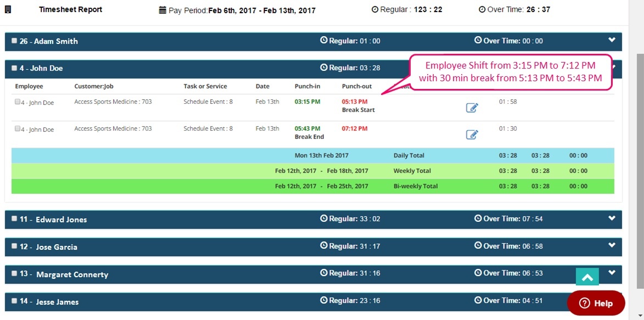Expand the Adam Smith timesheet section
The height and width of the screenshot is (320, 644).
612,40
